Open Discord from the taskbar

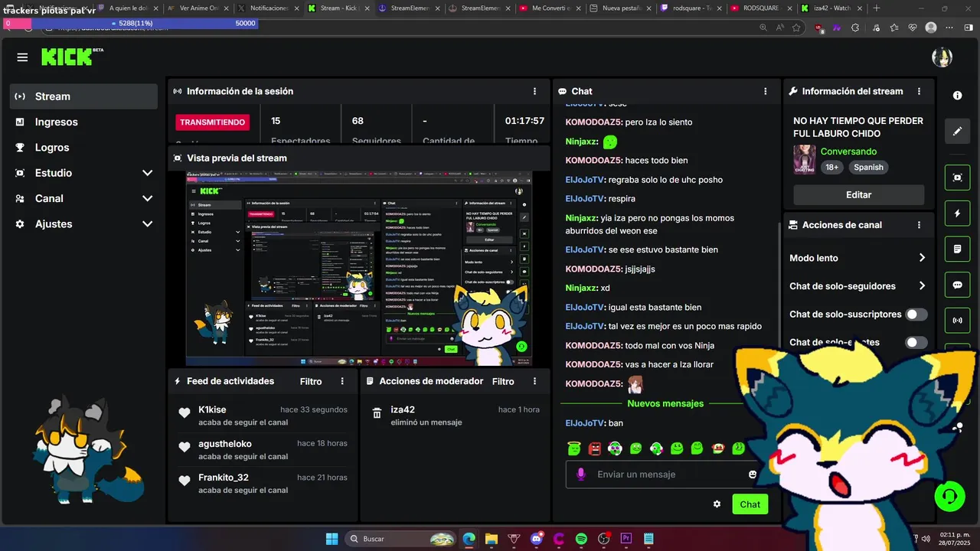537,539
